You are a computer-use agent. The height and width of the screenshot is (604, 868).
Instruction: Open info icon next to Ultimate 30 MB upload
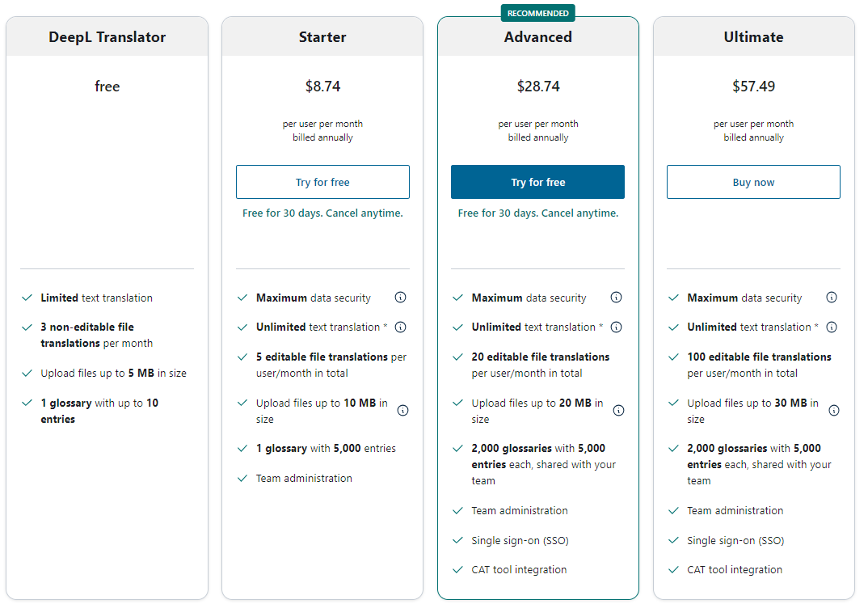click(x=834, y=411)
